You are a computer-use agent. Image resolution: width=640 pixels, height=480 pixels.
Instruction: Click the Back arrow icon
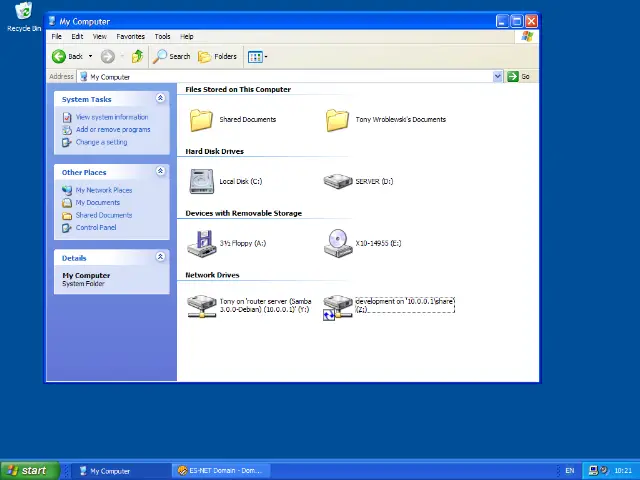point(59,56)
